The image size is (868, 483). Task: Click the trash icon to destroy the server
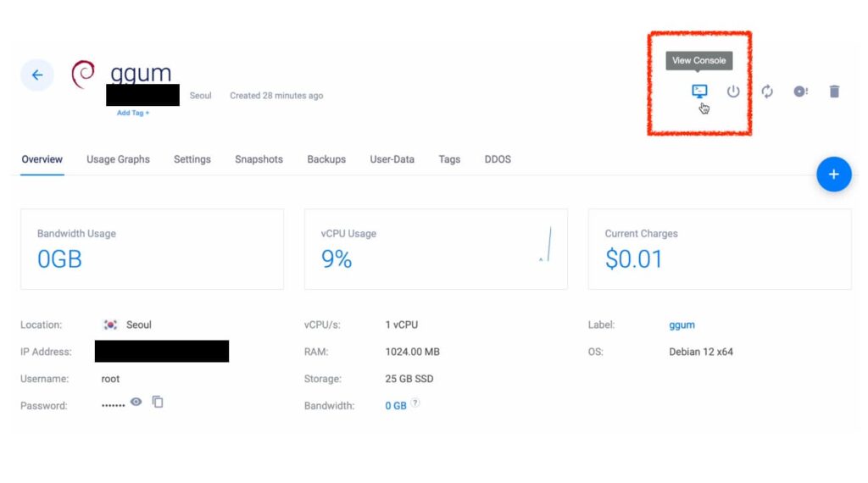click(x=834, y=92)
